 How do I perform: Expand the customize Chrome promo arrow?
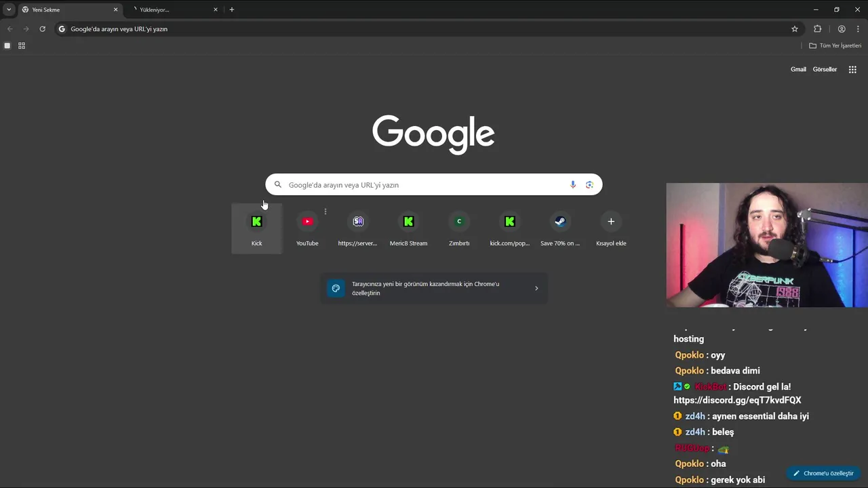click(x=536, y=288)
